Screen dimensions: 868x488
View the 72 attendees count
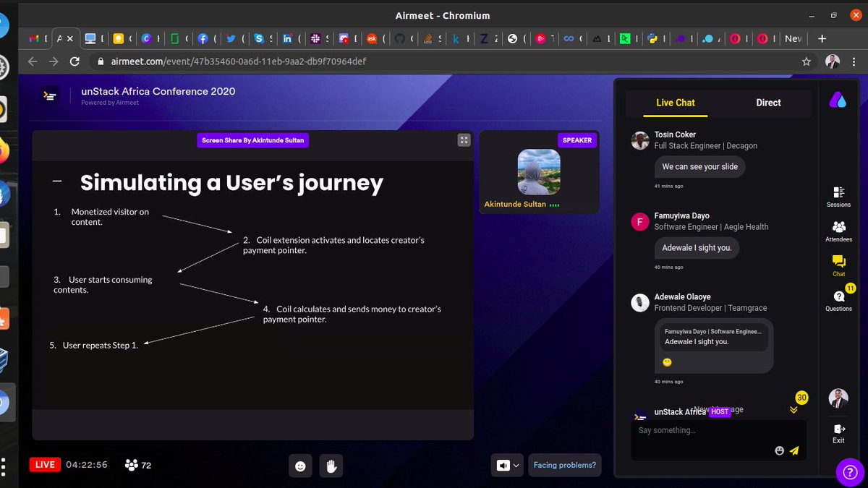(x=138, y=465)
